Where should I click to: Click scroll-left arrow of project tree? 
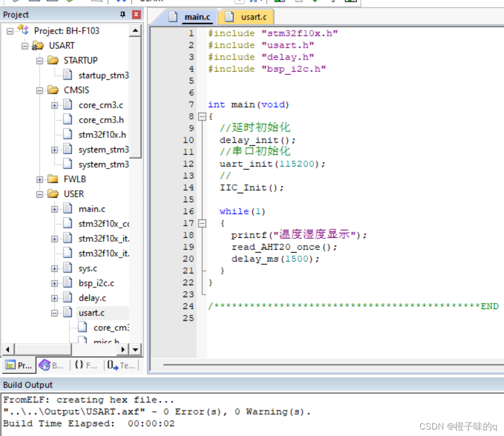pos(8,349)
